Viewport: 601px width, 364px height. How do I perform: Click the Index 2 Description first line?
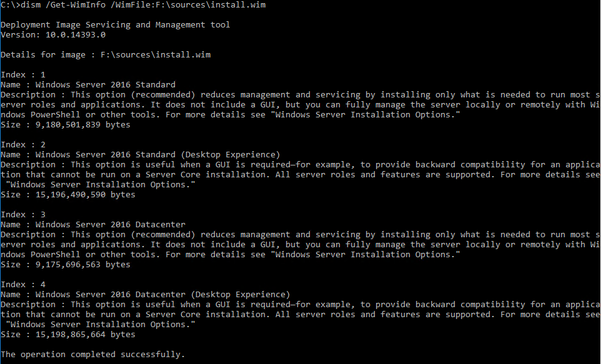tap(300, 165)
